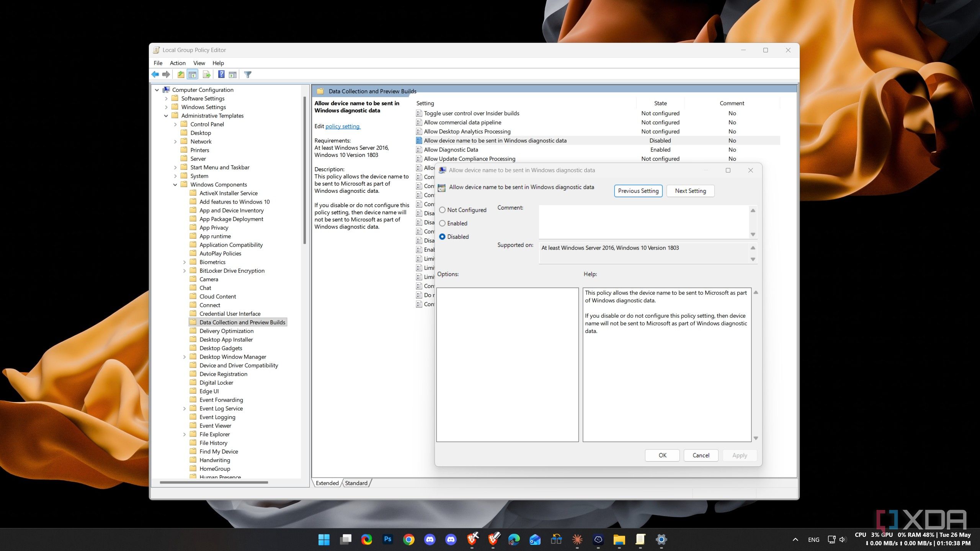
Task: Click Cancel in the policy dialog
Action: [x=701, y=455]
